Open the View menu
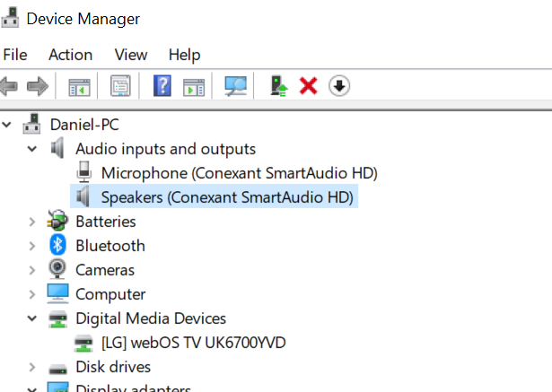The height and width of the screenshot is (392, 552). click(130, 55)
